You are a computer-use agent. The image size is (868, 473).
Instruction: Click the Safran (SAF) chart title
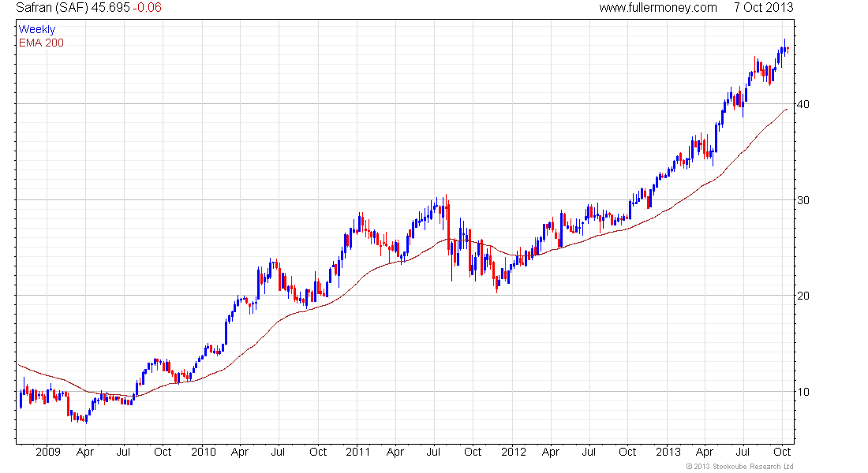coord(53,8)
